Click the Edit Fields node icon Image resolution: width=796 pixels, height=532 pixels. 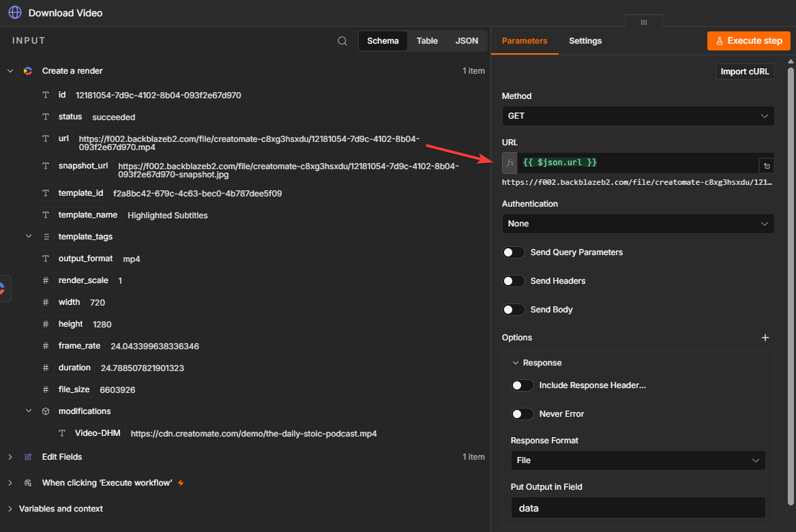pyautogui.click(x=28, y=457)
